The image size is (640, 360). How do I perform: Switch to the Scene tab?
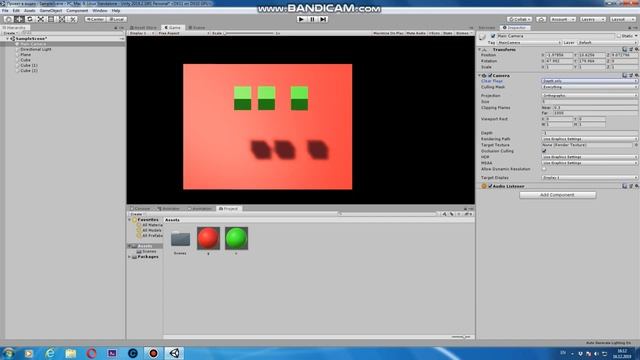[x=197, y=28]
